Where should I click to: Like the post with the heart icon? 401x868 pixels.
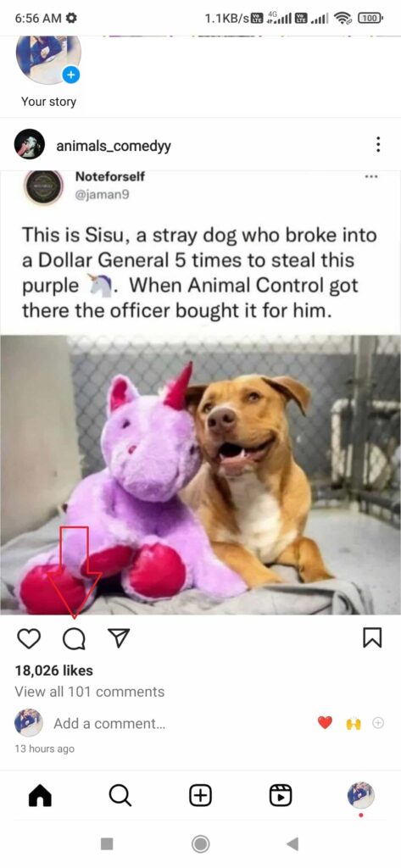pyautogui.click(x=29, y=639)
